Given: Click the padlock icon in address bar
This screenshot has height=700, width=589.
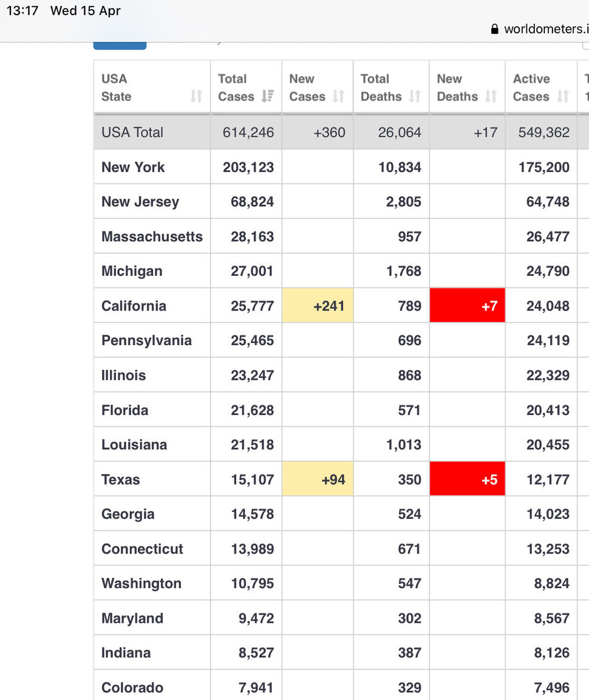Looking at the screenshot, I should pyautogui.click(x=494, y=29).
